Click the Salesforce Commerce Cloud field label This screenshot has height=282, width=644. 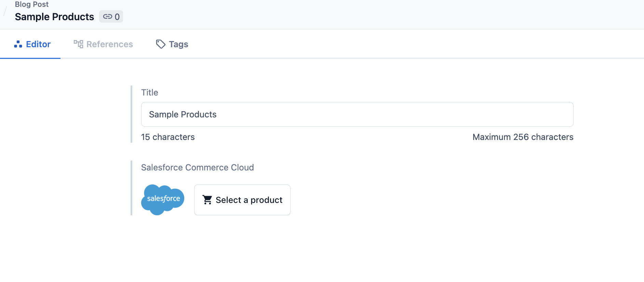click(197, 167)
